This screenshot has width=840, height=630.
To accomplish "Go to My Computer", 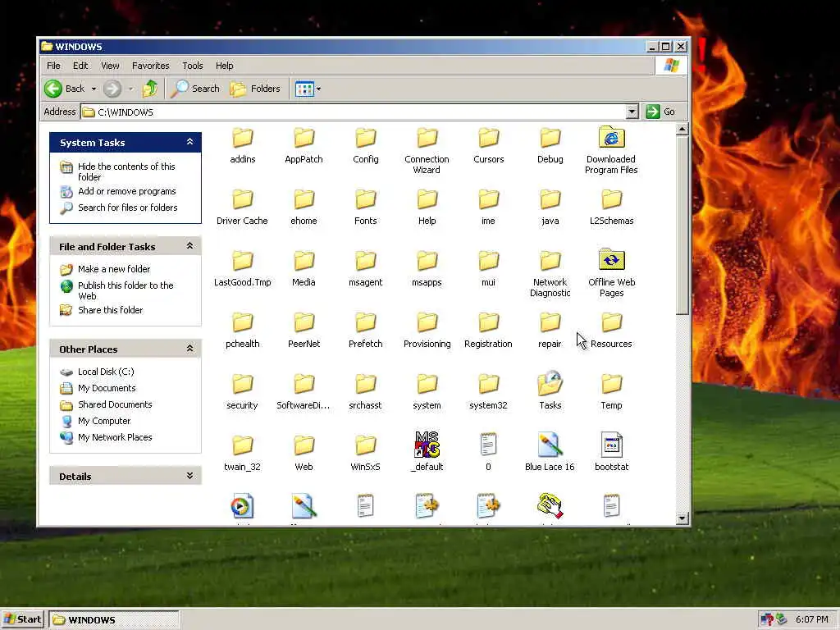I will pos(104,421).
